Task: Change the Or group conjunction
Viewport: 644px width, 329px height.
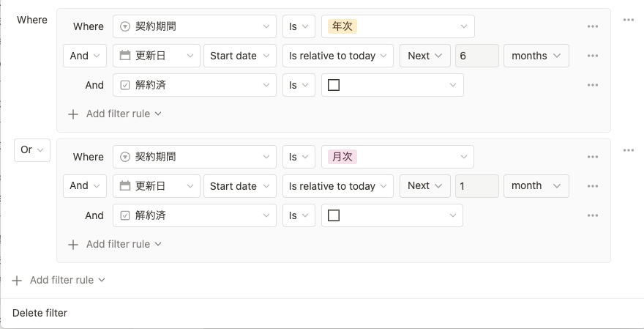Action: (x=31, y=149)
